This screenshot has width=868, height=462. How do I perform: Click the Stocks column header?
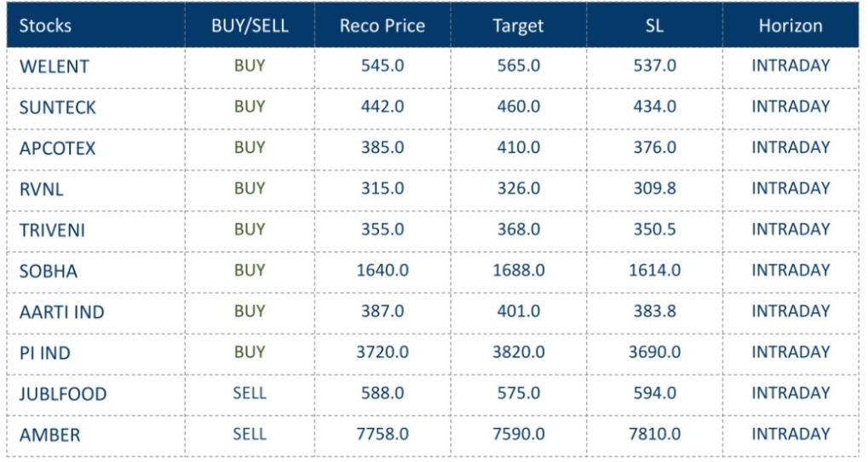47,26
